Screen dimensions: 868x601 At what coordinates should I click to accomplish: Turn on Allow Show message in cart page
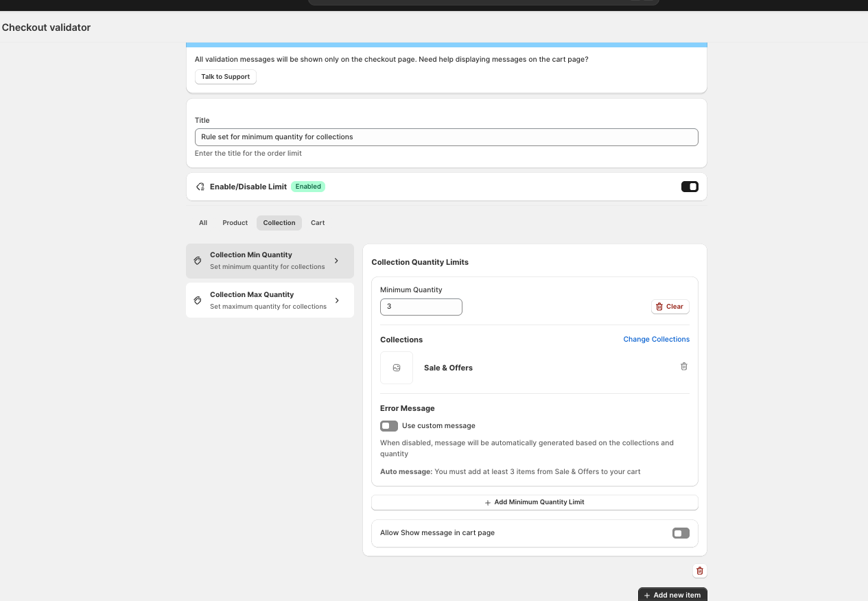point(680,533)
